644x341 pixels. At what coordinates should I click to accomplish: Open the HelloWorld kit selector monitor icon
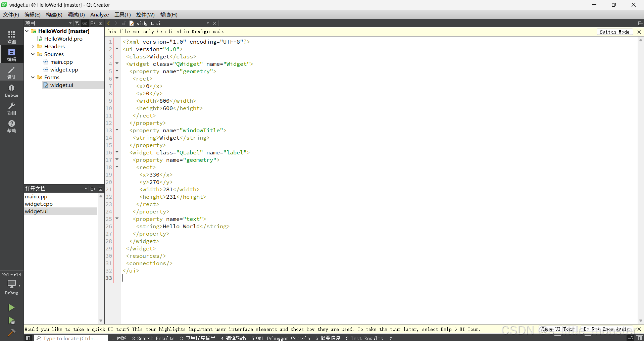(12, 284)
